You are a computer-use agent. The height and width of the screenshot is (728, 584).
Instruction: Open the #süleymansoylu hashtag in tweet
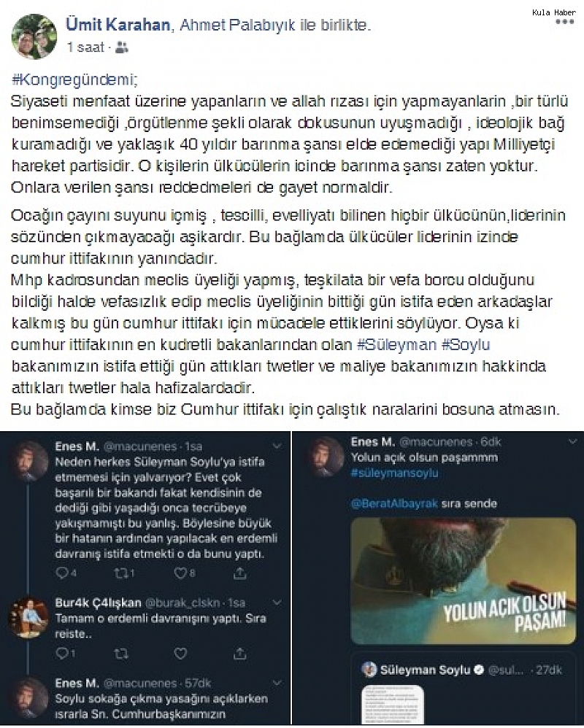394,473
